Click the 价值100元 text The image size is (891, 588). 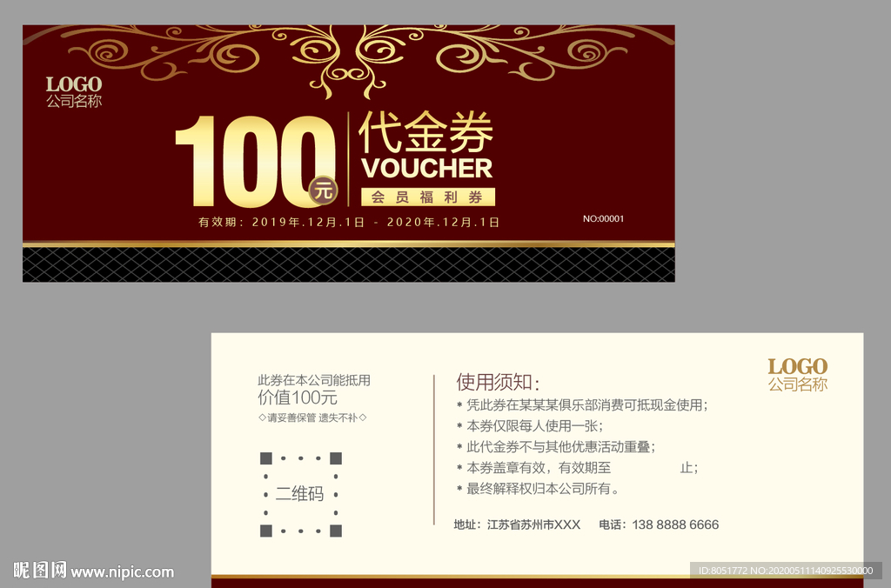click(x=298, y=398)
